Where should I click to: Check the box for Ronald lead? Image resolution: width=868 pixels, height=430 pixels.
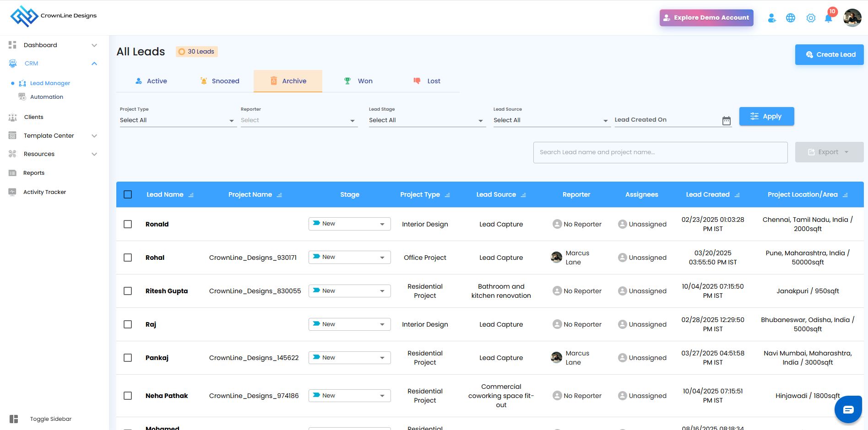(128, 224)
